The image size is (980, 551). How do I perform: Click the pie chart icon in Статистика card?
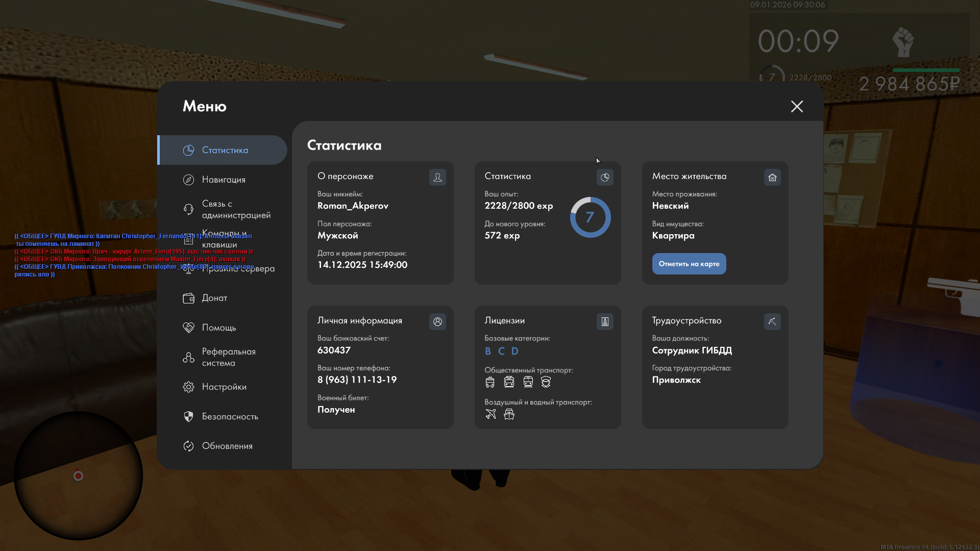click(605, 177)
